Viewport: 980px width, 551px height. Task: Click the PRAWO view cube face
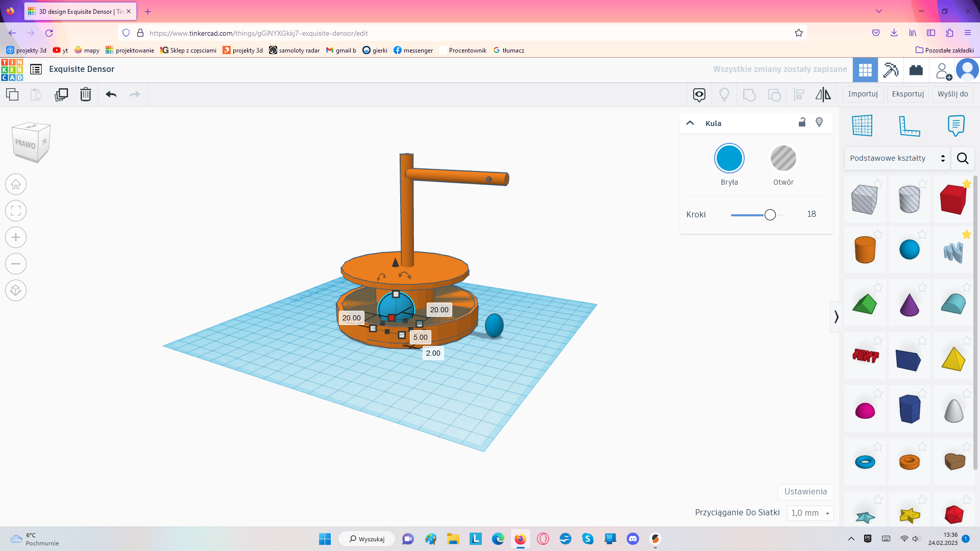[x=26, y=144]
